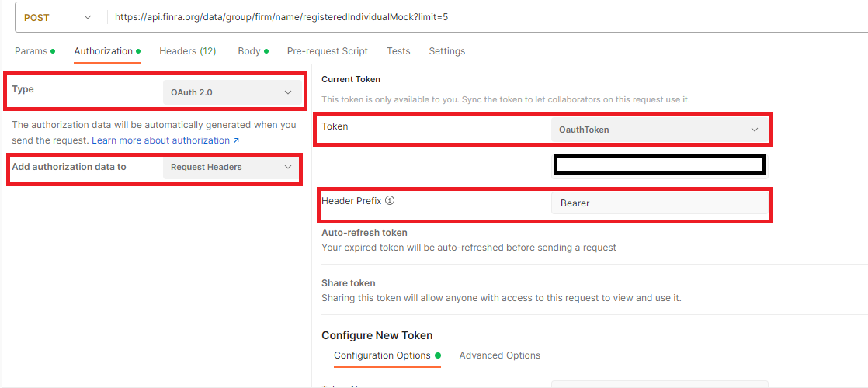Expand the OAuth 2.0 Type dropdown
Image resolution: width=868 pixels, height=388 pixels.
tap(231, 92)
